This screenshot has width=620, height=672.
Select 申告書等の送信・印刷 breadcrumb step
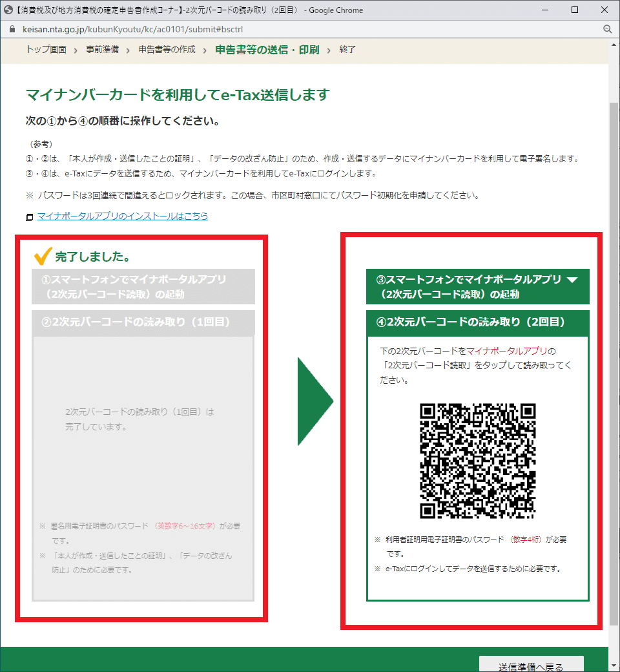[267, 50]
